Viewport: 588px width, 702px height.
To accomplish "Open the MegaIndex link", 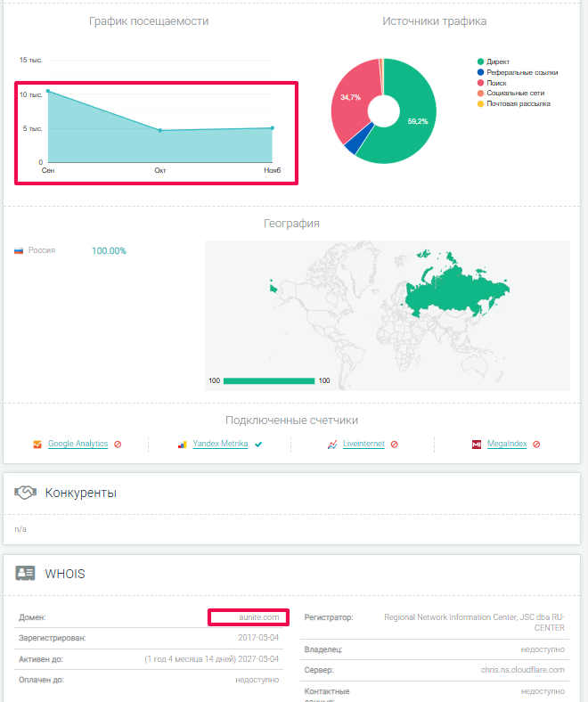I will click(x=507, y=444).
